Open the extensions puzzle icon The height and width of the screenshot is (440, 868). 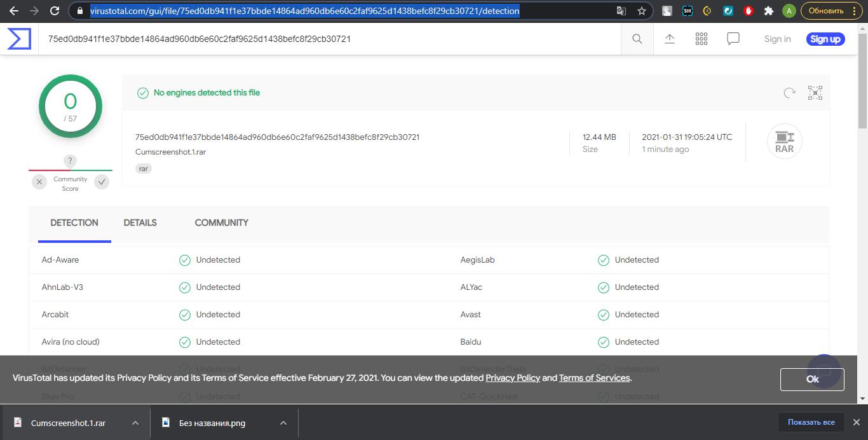pos(769,11)
